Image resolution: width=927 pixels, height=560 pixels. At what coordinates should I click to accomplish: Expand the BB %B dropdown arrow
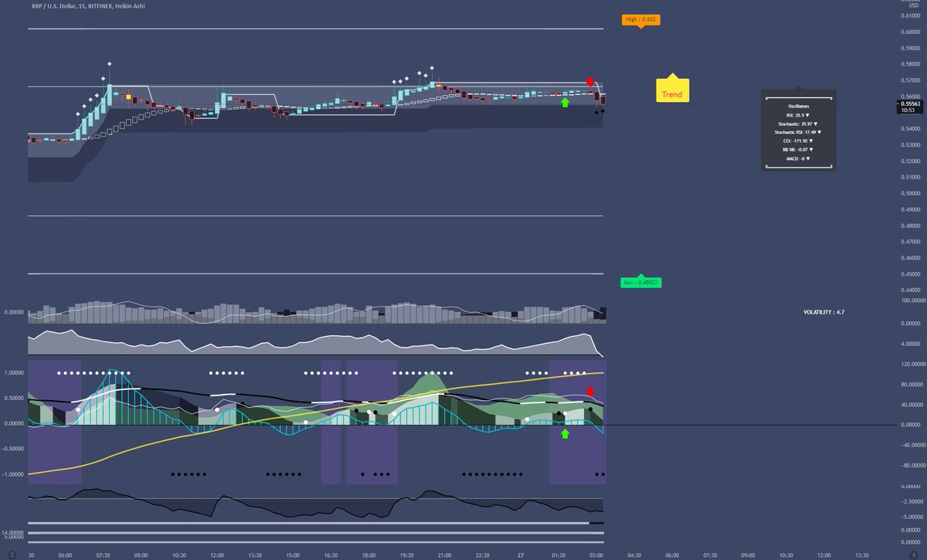coord(811,148)
